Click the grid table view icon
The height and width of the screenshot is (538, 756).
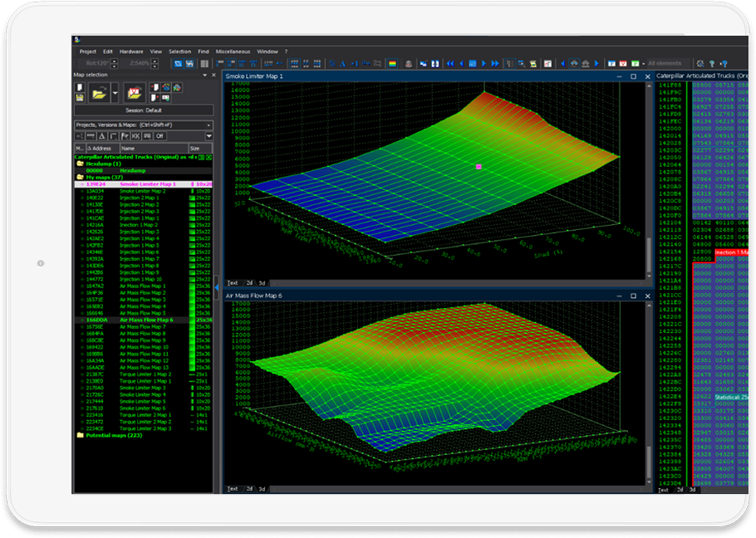204,64
